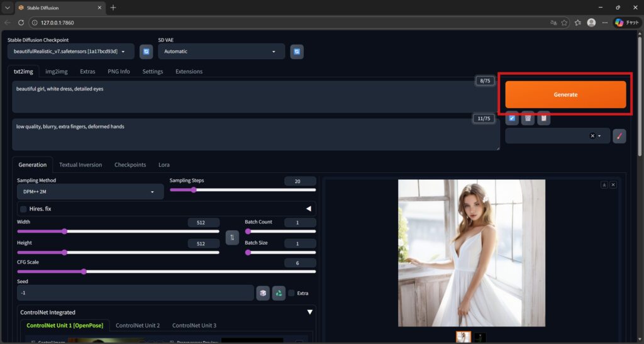Click the blue arrow icon below Generate
The height and width of the screenshot is (344, 644).
pos(513,118)
